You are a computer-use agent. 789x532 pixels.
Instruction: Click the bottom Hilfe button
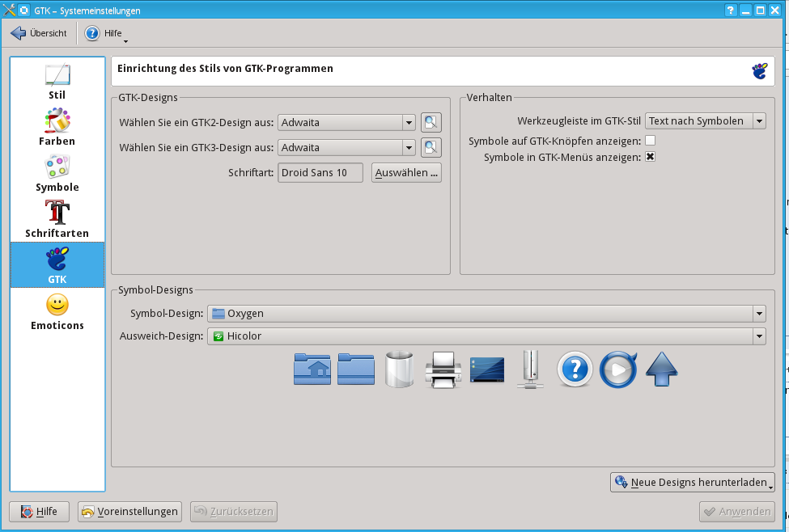click(x=40, y=512)
